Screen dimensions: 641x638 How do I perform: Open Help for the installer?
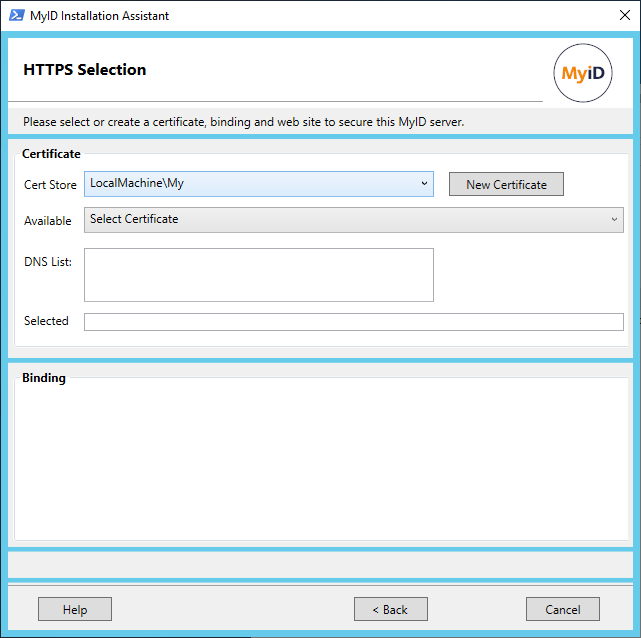pos(75,609)
